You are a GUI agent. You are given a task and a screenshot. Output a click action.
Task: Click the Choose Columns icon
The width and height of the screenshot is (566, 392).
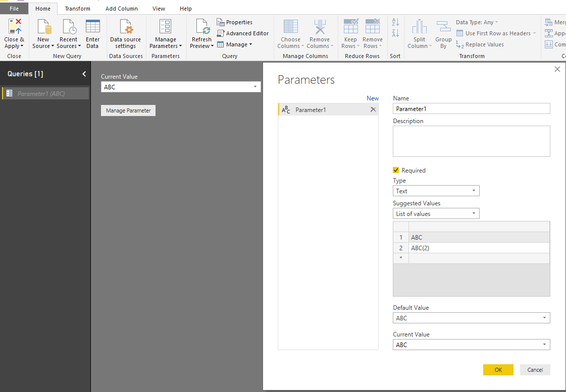pyautogui.click(x=291, y=27)
